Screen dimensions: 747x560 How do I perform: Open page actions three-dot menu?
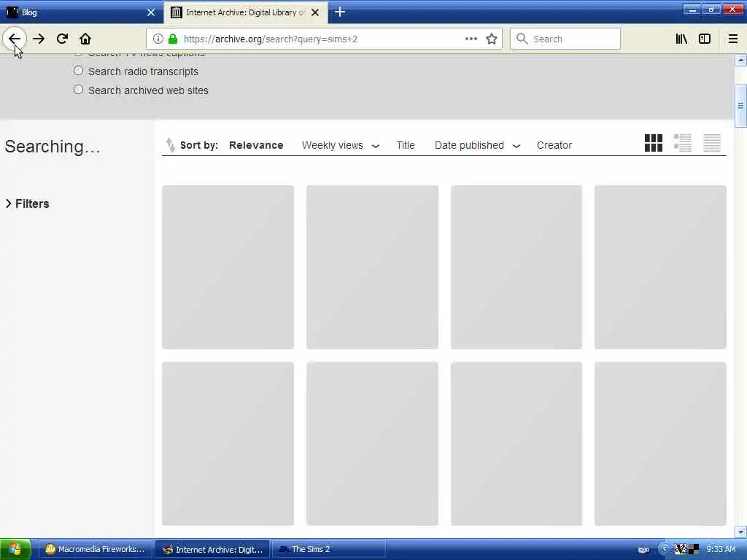471,39
